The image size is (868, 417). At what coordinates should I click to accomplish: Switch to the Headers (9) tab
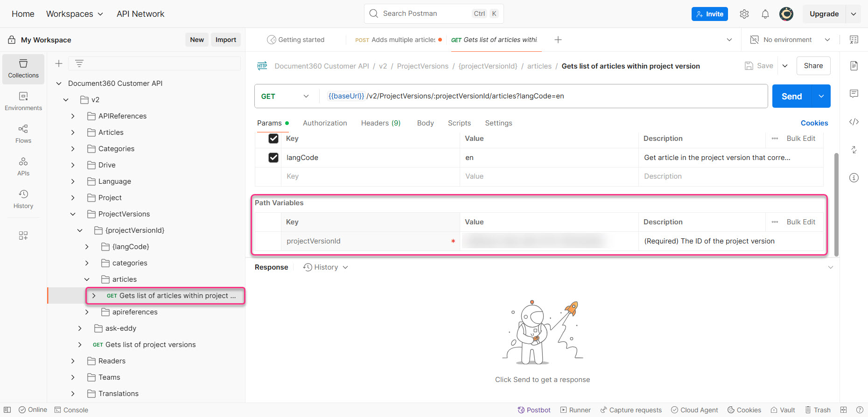[381, 123]
